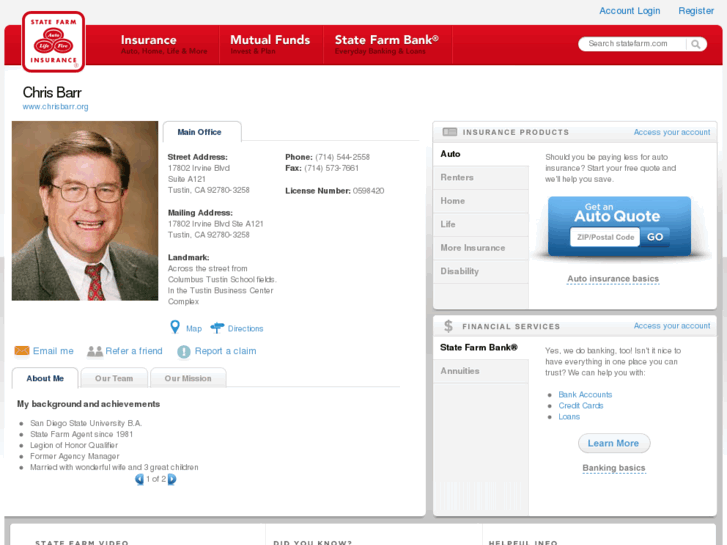Image resolution: width=727 pixels, height=545 pixels.
Task: Open Banking basics link
Action: 614,468
